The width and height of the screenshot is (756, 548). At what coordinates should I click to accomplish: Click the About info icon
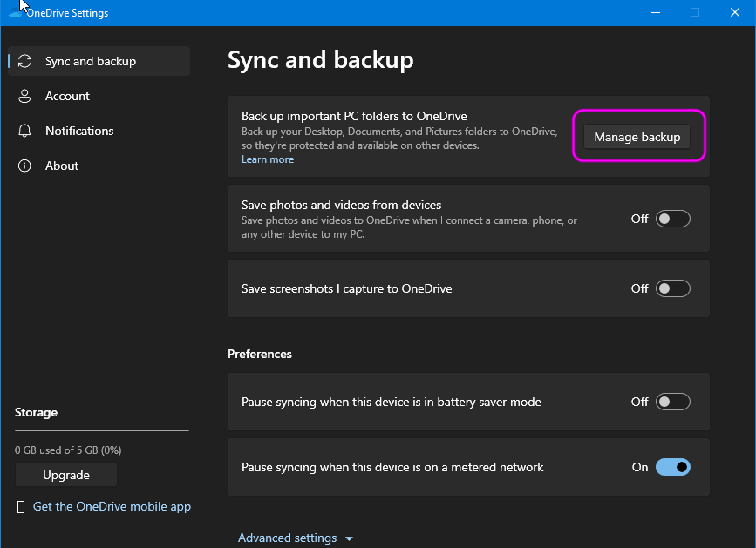coord(24,166)
